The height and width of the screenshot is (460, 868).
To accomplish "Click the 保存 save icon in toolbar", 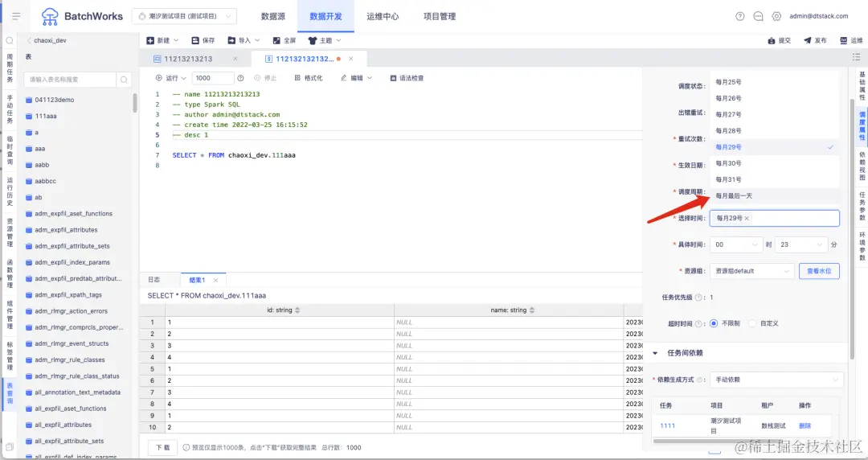I will pos(194,40).
